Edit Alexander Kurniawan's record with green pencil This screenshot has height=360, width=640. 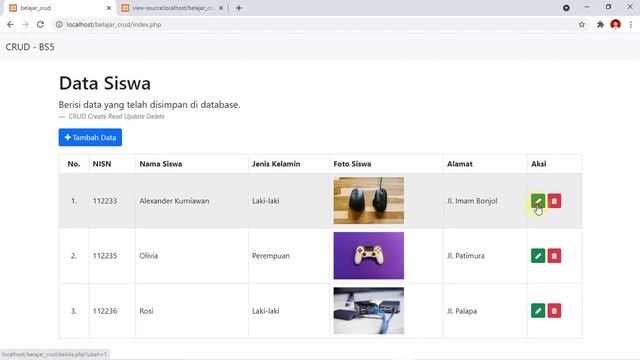[x=538, y=201]
